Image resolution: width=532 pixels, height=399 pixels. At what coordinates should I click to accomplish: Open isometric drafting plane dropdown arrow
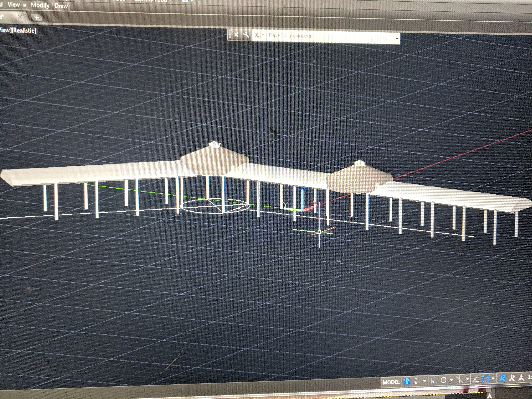pyautogui.click(x=467, y=380)
